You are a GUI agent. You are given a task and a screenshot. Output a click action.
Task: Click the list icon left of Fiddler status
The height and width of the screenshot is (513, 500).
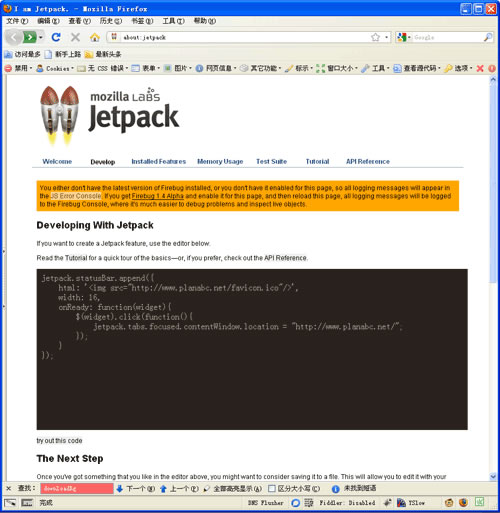pyautogui.click(x=309, y=503)
